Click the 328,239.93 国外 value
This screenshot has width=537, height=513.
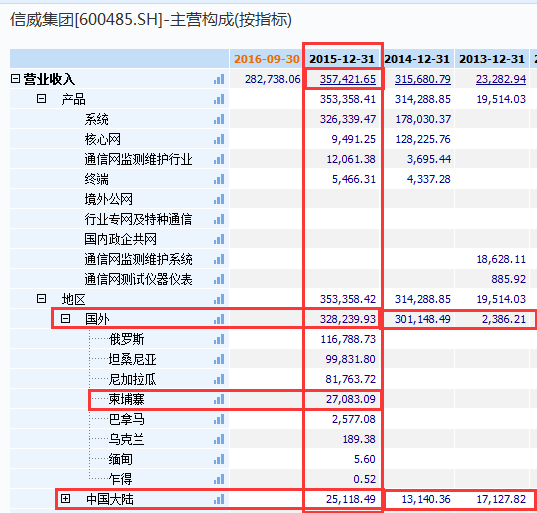[348, 319]
